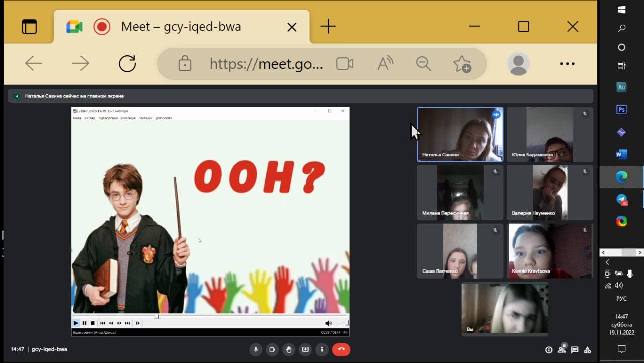Screen dimensions: 644x363
Task: Select the Meet – gcy-iqed-bwa tab
Action: click(x=181, y=27)
